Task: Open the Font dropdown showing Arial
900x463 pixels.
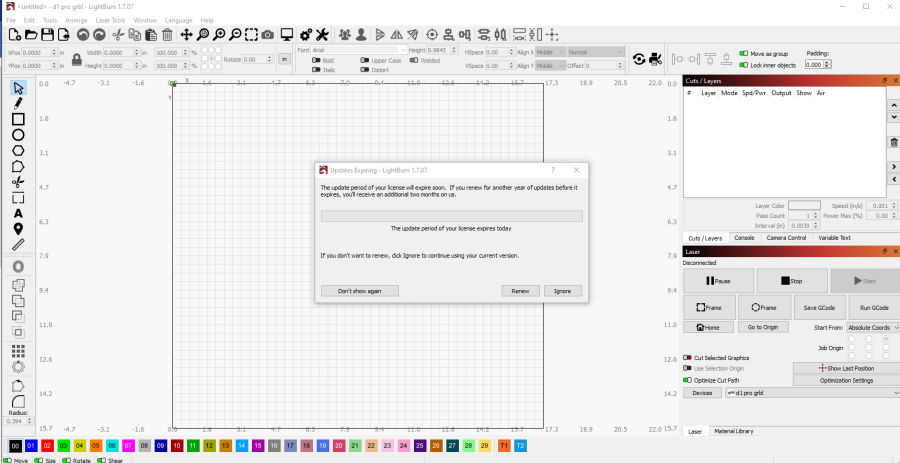Action: click(359, 50)
